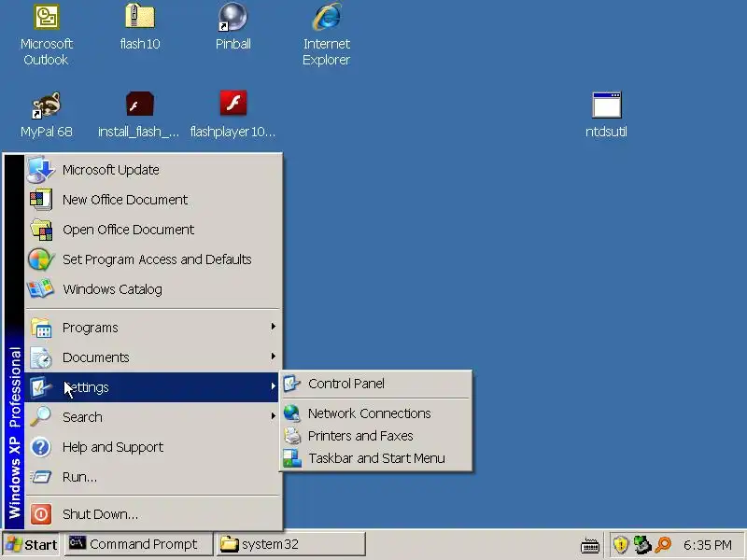Open Microsoft Outlook desktop icon
747x560 pixels.
(x=46, y=17)
